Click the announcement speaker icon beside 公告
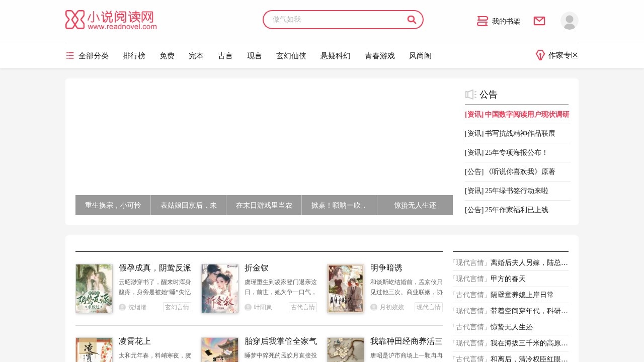 470,95
